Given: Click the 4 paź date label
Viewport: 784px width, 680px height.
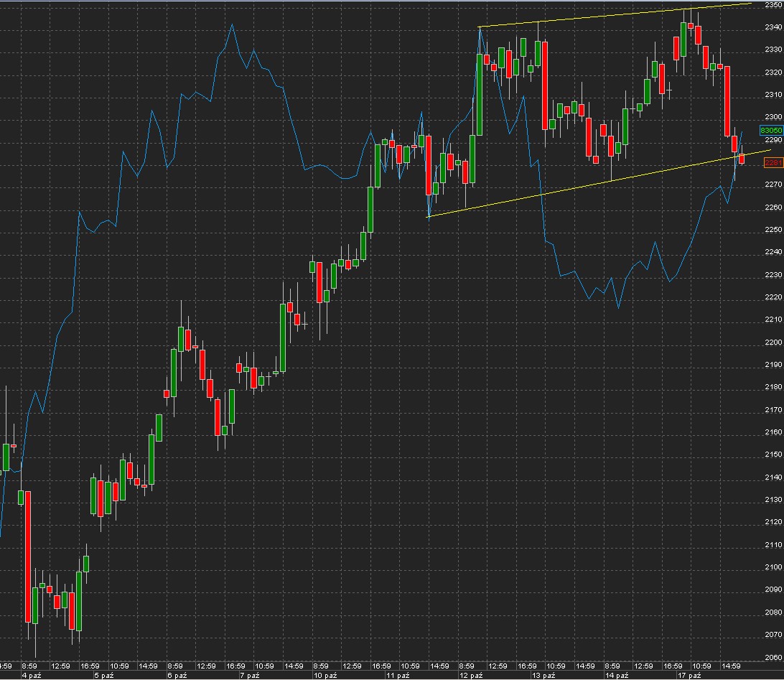Looking at the screenshot, I should point(32,676).
